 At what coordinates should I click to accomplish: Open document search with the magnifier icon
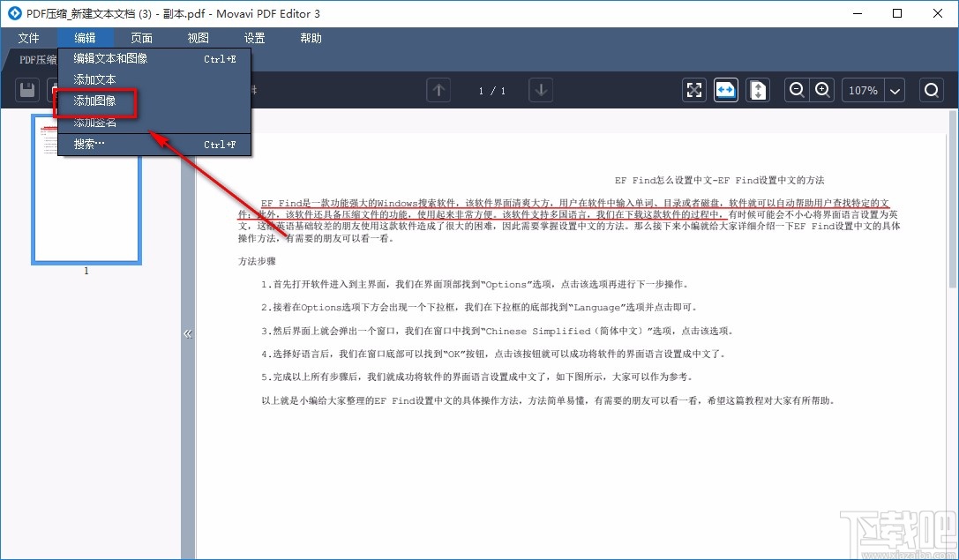click(931, 90)
